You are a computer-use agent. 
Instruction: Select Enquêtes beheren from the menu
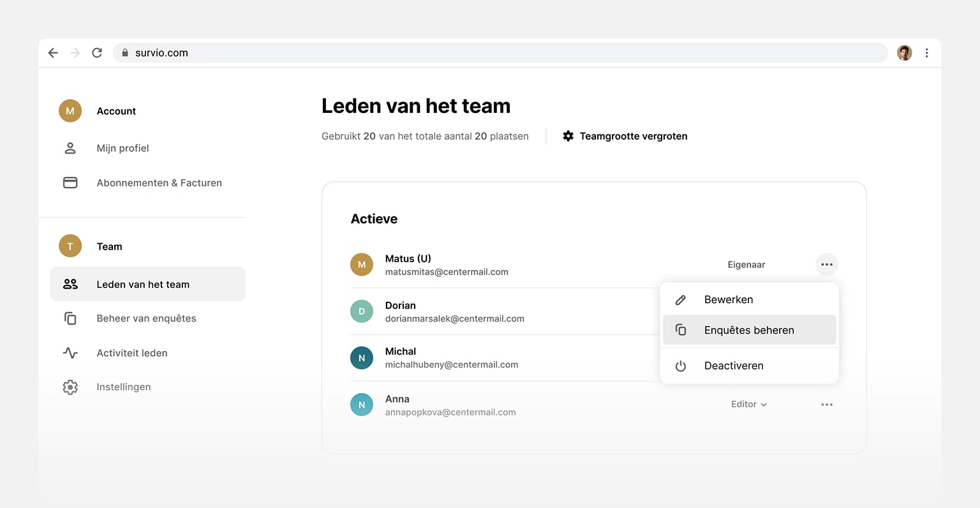pos(748,330)
